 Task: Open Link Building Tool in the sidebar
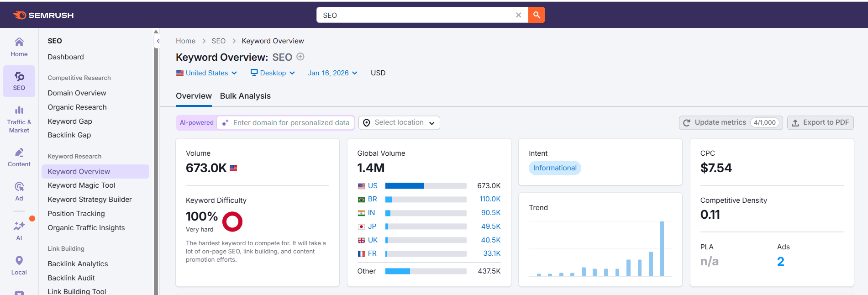(77, 291)
